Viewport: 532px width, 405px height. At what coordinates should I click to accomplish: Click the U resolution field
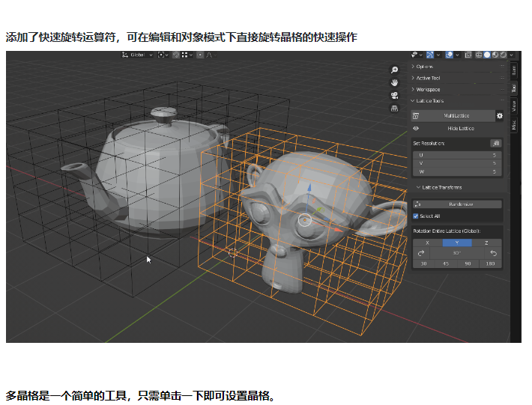click(457, 155)
